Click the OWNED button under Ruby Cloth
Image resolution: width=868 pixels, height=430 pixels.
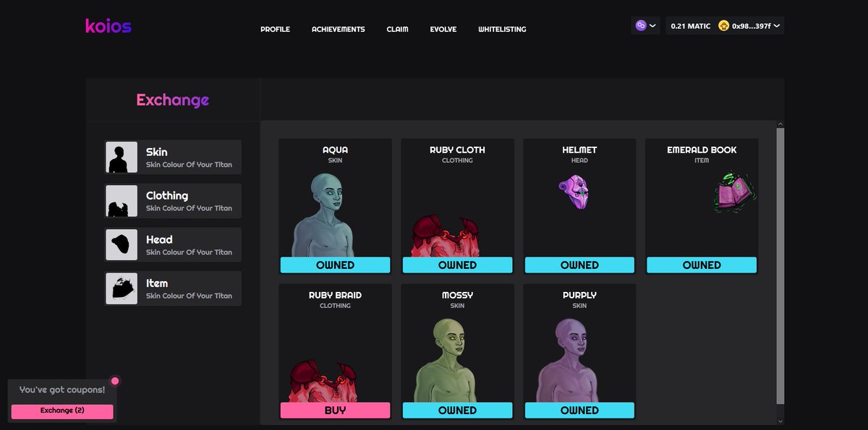[x=457, y=265]
